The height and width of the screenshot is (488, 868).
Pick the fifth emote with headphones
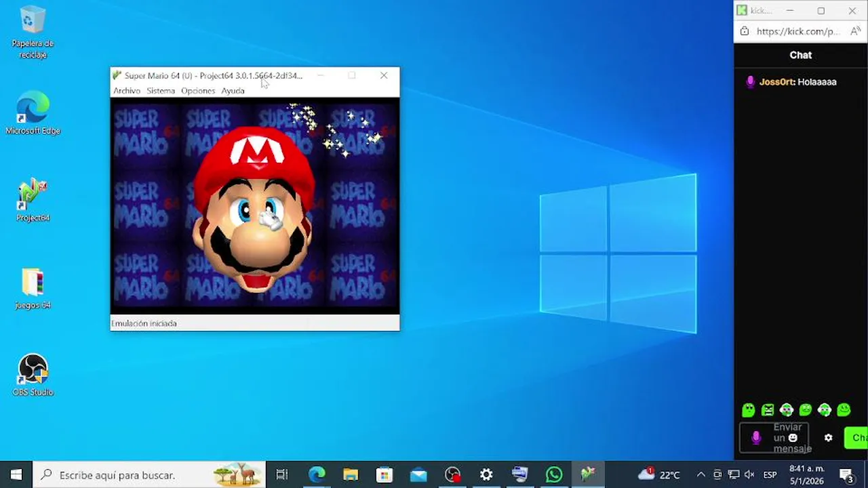(x=825, y=409)
